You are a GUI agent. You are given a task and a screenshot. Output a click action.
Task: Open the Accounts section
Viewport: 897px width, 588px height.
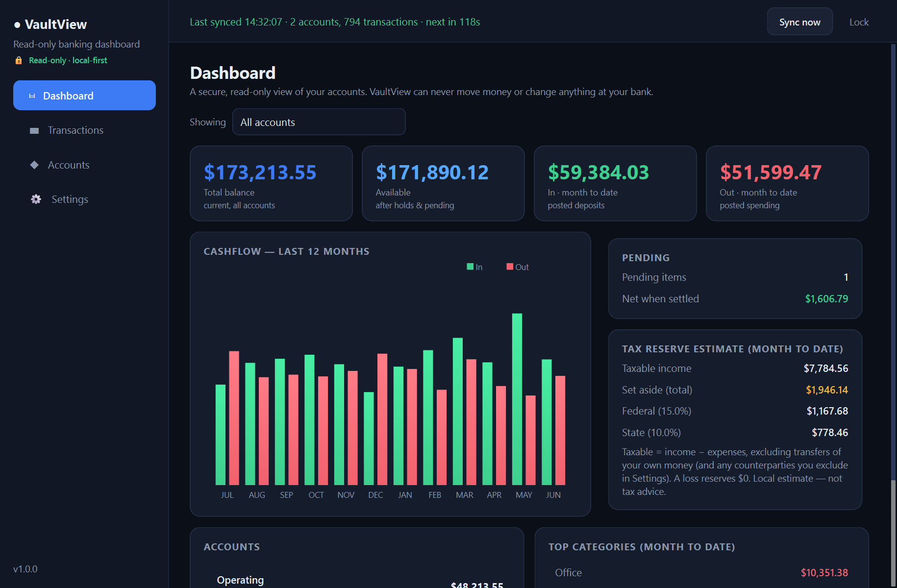(x=84, y=165)
